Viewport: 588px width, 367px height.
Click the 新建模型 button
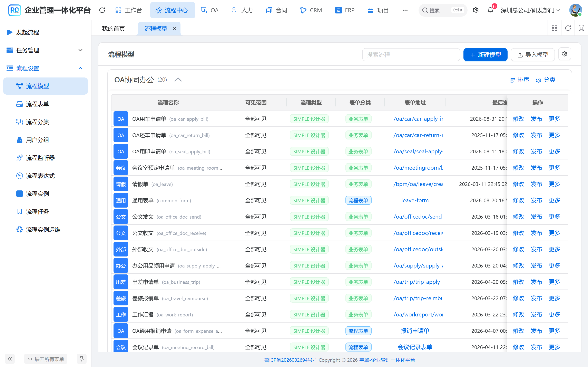[x=485, y=55]
